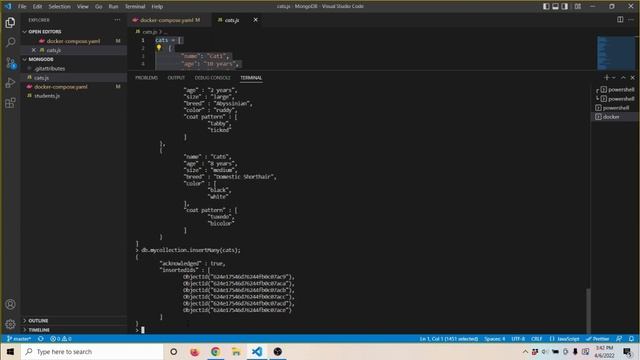Click the lightbulb code action icon
Image resolution: width=640 pixels, height=360 pixels.
point(159,48)
